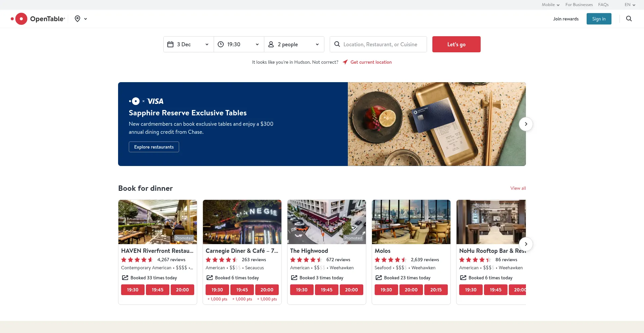The height and width of the screenshot is (333, 644).
Task: Click the calendar icon in date picker
Action: point(170,44)
